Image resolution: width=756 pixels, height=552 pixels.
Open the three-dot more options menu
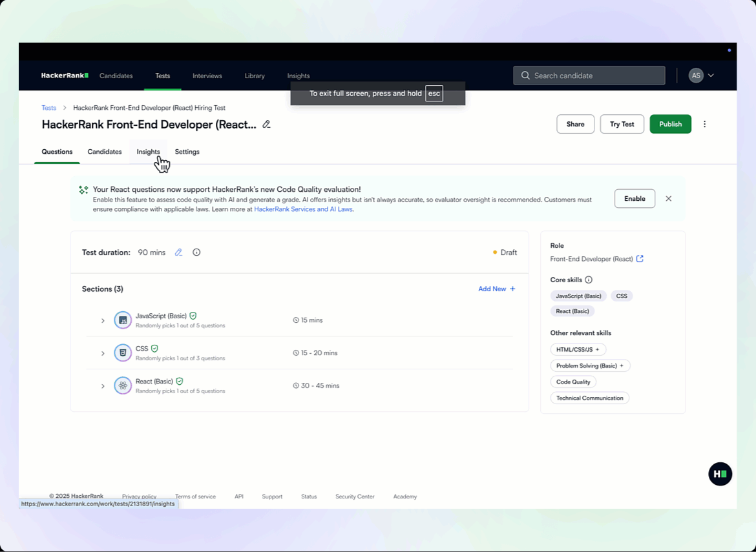click(704, 124)
